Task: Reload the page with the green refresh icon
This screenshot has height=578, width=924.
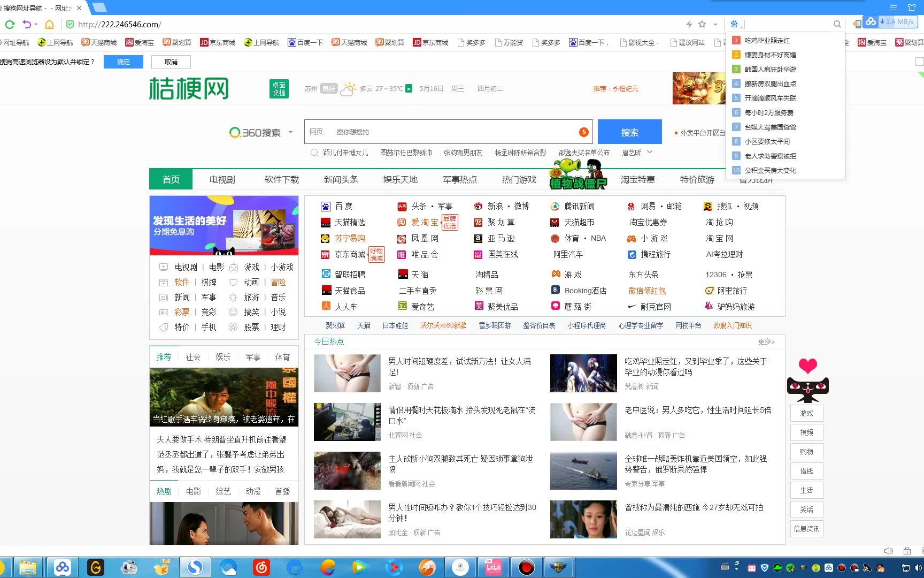Action: point(9,24)
